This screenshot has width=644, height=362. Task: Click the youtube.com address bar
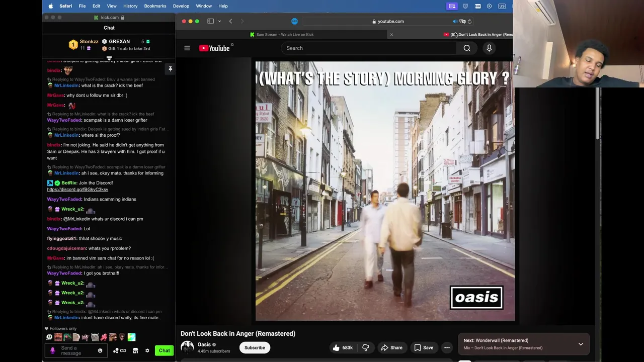388,21
